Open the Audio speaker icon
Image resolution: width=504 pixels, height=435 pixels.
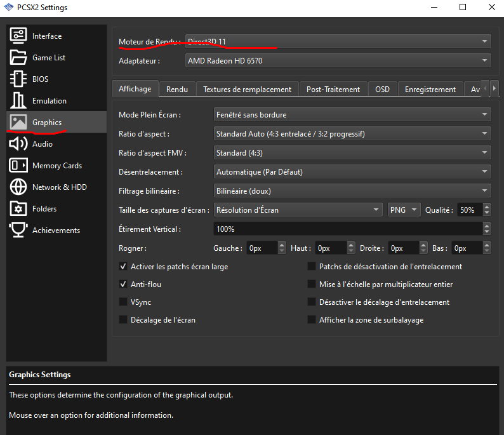point(18,144)
